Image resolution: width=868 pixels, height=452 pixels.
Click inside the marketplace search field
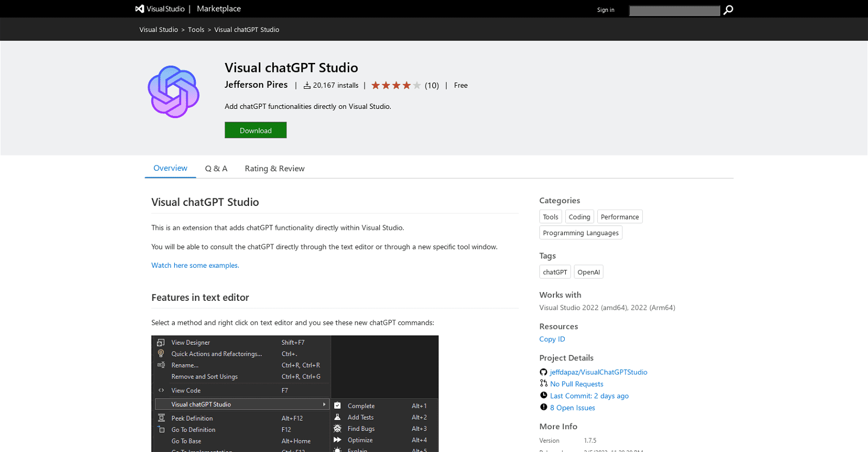pyautogui.click(x=674, y=10)
